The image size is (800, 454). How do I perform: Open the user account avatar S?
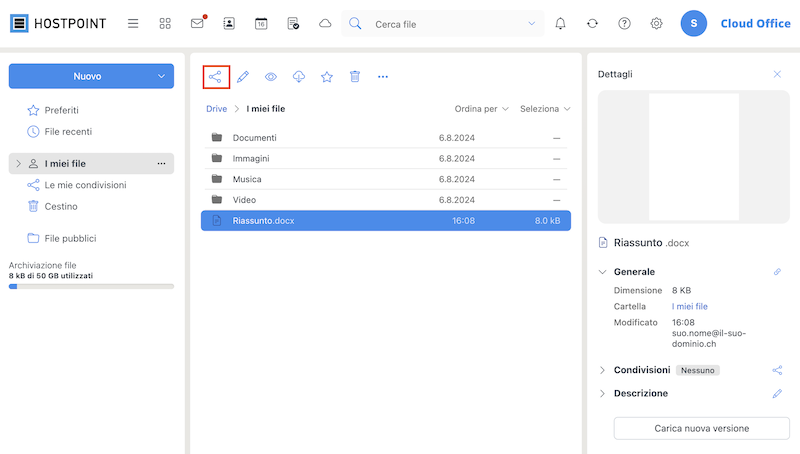pyautogui.click(x=693, y=23)
